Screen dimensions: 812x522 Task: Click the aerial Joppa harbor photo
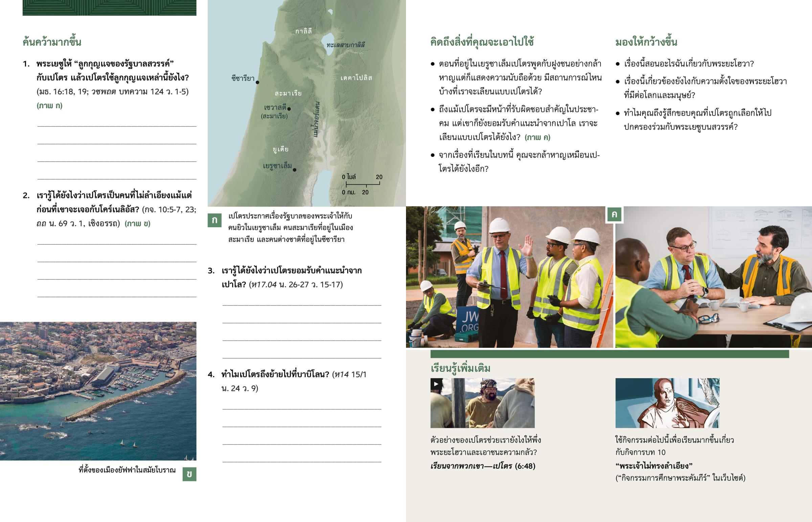(x=98, y=391)
